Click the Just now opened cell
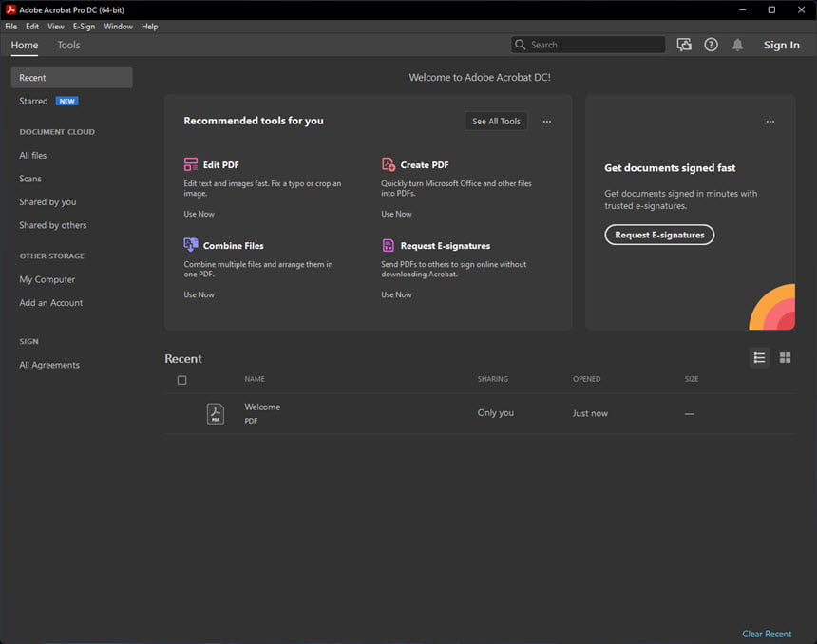This screenshot has height=644, width=817. coord(590,413)
